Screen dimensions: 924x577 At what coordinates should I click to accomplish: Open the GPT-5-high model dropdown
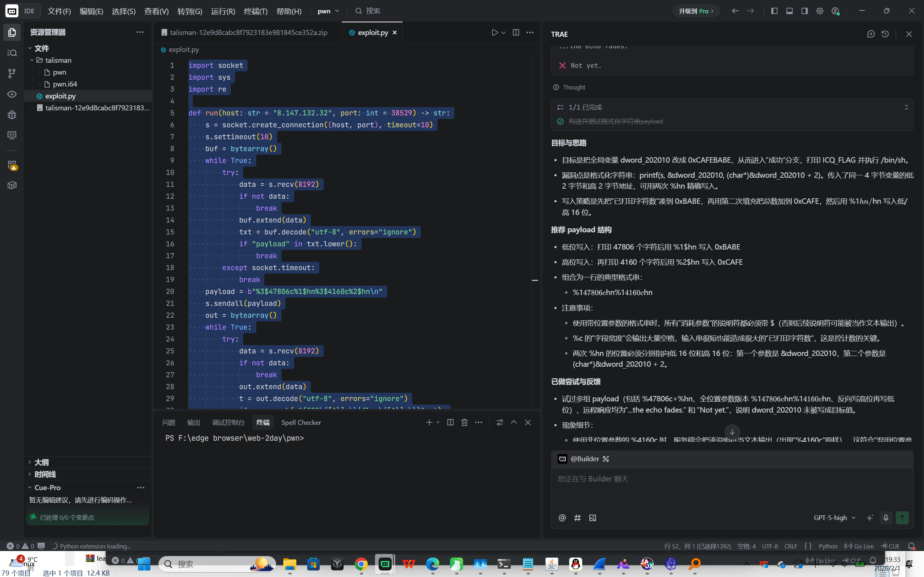834,518
